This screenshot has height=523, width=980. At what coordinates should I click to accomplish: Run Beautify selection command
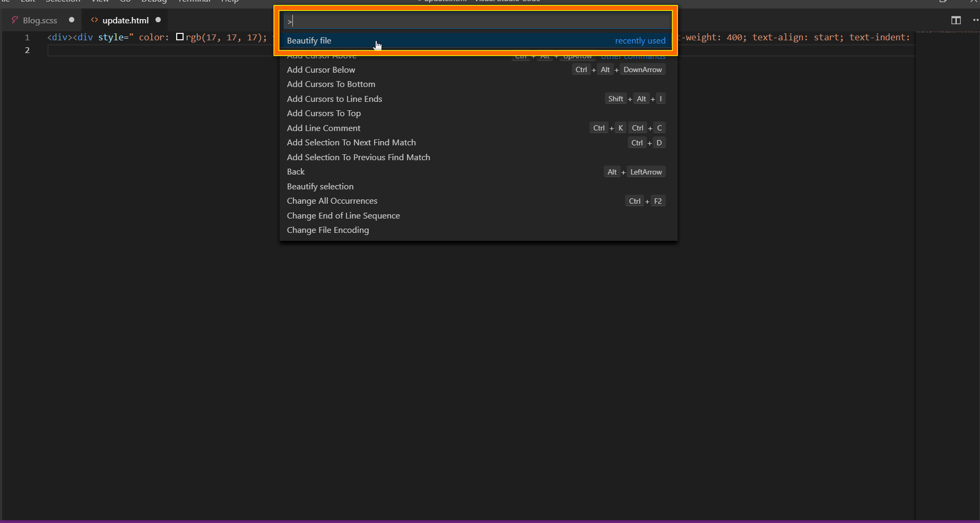tap(478, 187)
